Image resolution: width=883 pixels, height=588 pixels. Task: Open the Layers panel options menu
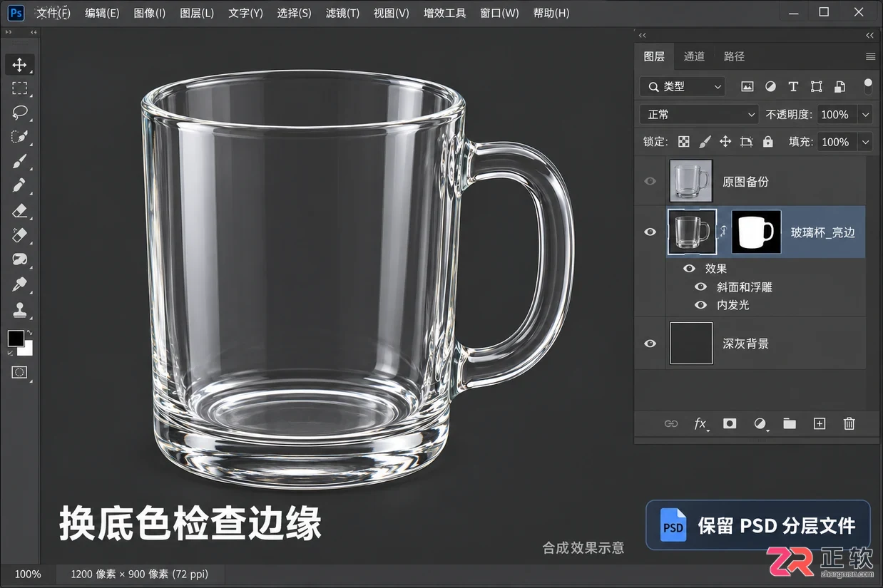pos(870,56)
